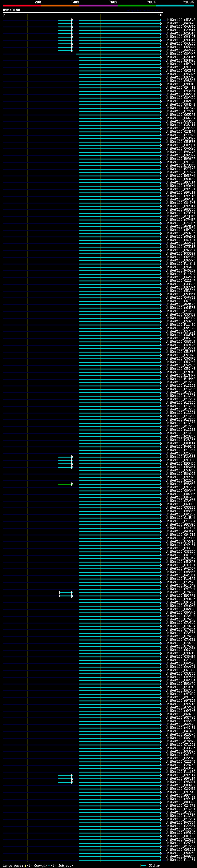Viewport: 197px width, 868px height.
Task: Open the UniRef100_P14642 hit
Action: [x=180, y=586]
